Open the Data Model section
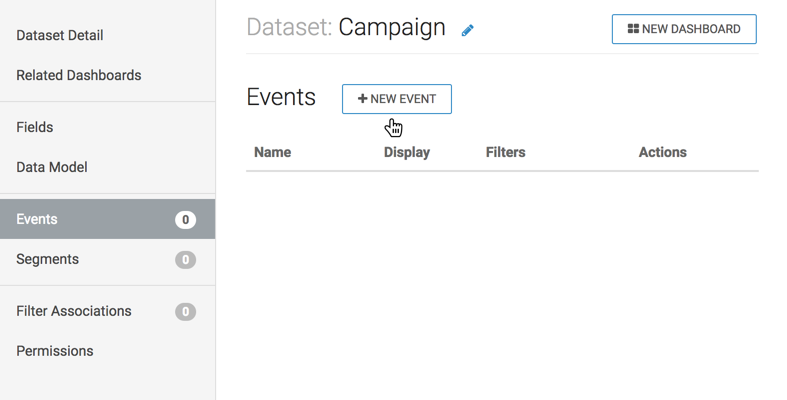The width and height of the screenshot is (787, 400). coord(52,168)
